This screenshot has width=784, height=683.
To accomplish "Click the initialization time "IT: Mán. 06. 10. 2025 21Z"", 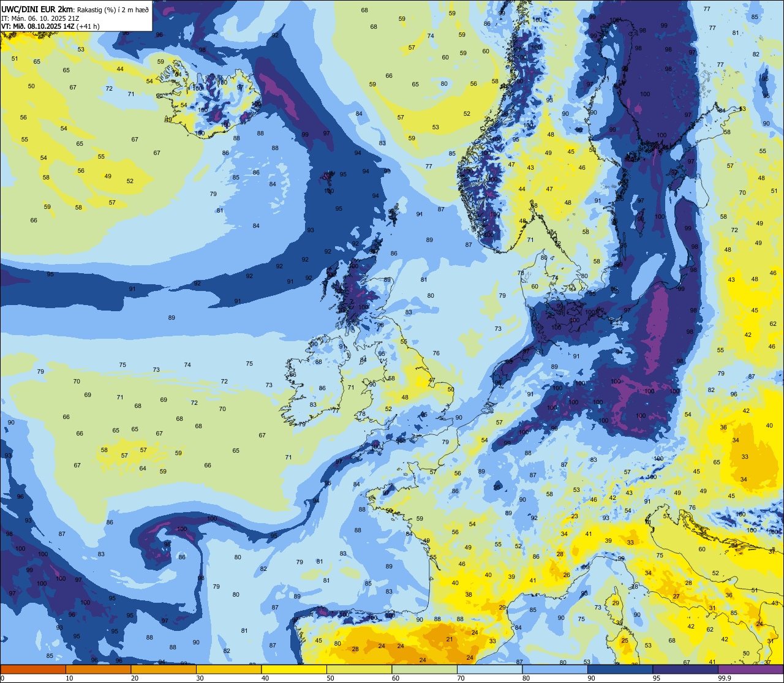I will (40, 18).
